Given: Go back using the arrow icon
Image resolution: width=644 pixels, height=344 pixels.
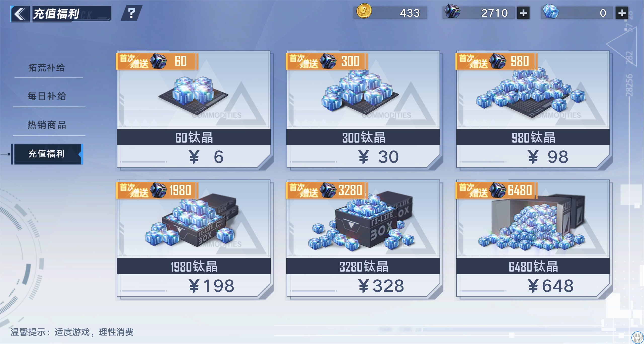Looking at the screenshot, I should (x=20, y=14).
